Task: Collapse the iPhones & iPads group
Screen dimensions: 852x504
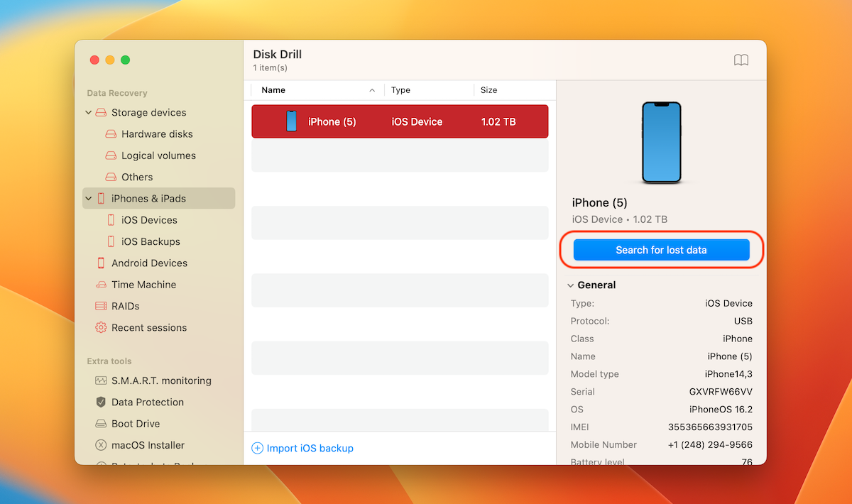Action: [89, 199]
